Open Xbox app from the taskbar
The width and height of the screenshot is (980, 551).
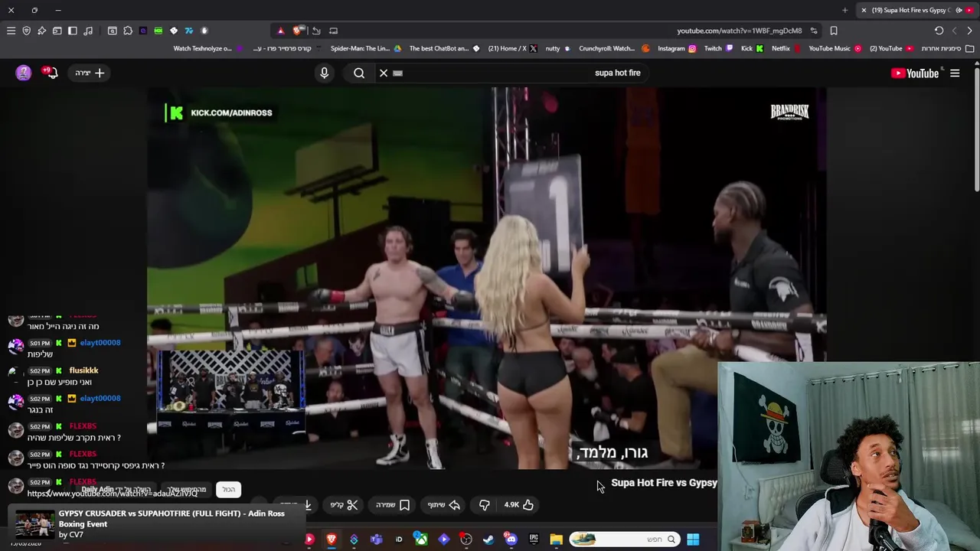[x=421, y=540]
